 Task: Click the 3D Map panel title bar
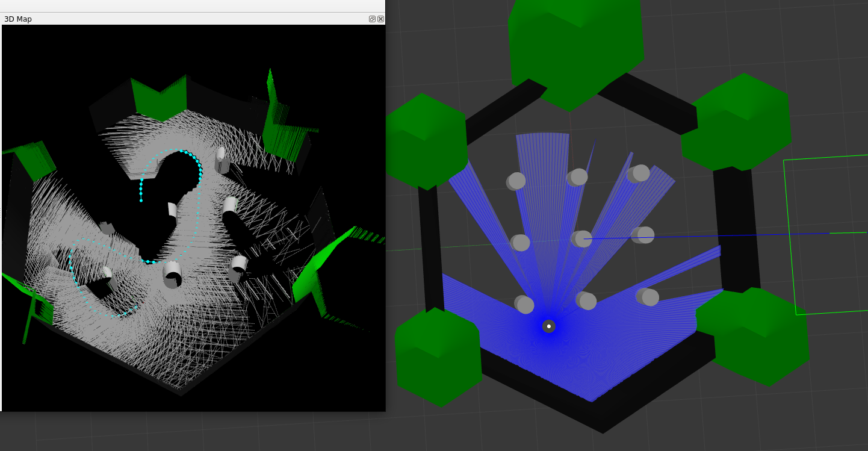click(x=181, y=19)
